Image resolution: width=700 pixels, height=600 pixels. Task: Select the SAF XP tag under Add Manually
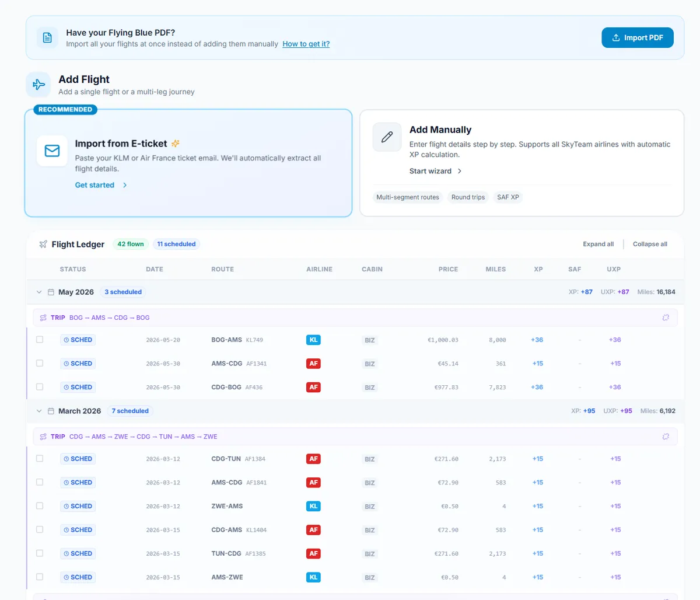pyautogui.click(x=508, y=197)
